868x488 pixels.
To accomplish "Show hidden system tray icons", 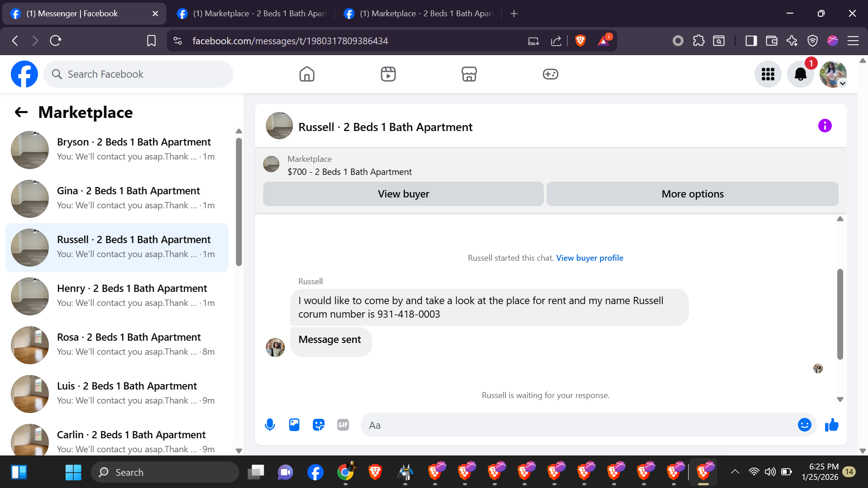I will [735, 472].
